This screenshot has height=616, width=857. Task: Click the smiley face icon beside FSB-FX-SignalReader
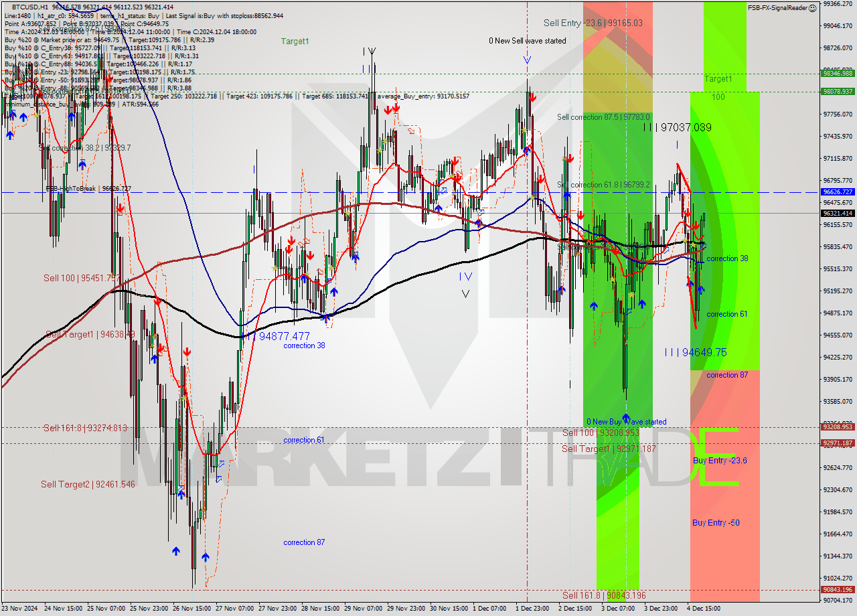click(x=812, y=8)
